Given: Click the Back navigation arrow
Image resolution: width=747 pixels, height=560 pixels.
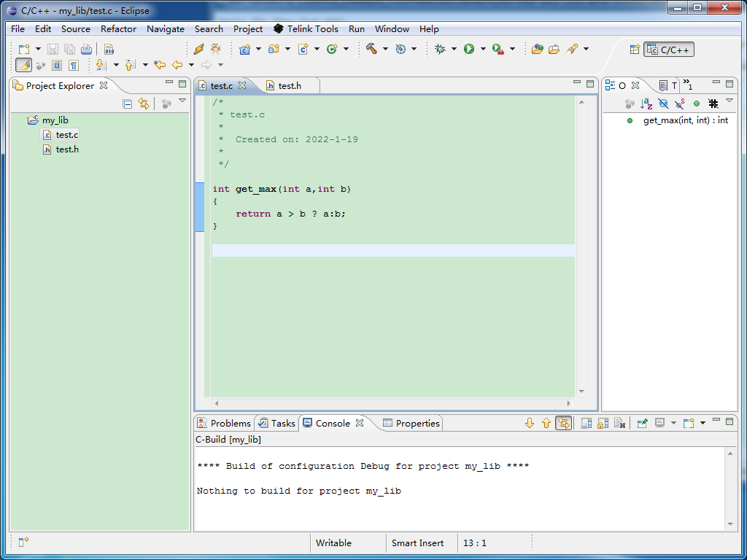Looking at the screenshot, I should (177, 65).
